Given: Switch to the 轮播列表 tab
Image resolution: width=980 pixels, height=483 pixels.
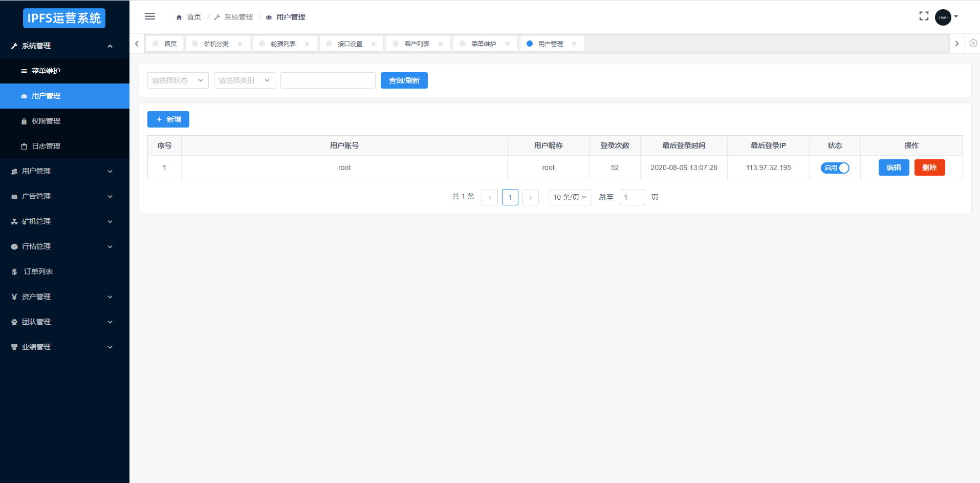Looking at the screenshot, I should pyautogui.click(x=283, y=44).
